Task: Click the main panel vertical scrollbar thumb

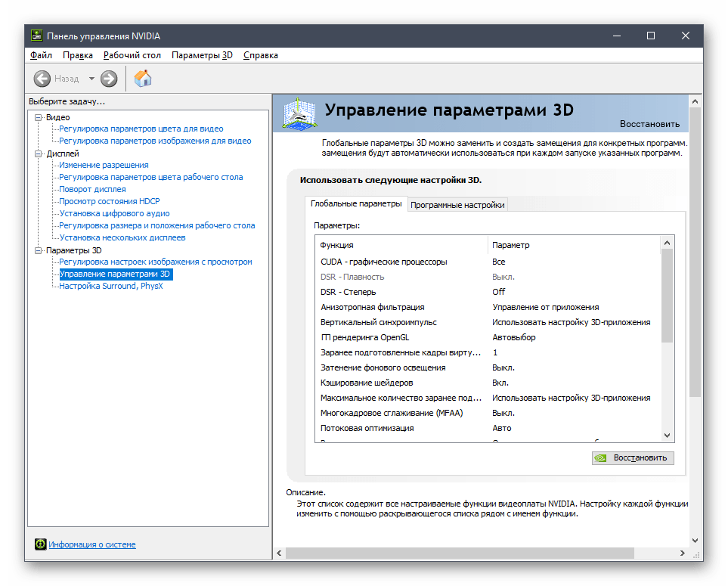Action: tap(695, 252)
